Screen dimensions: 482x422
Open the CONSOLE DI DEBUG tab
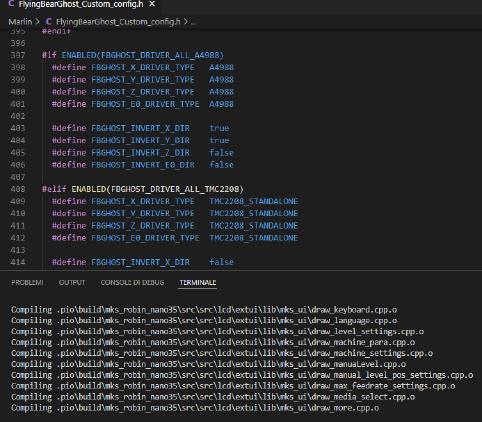[x=132, y=283]
